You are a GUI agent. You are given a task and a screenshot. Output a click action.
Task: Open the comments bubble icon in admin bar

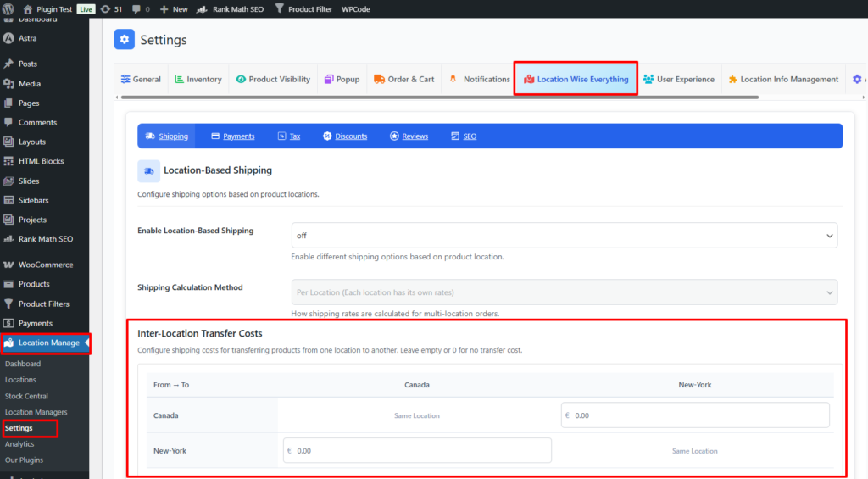pyautogui.click(x=136, y=9)
